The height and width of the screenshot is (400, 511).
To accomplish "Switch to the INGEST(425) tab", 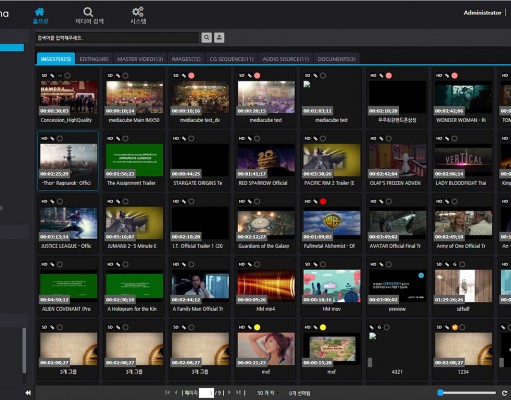I will (x=56, y=59).
